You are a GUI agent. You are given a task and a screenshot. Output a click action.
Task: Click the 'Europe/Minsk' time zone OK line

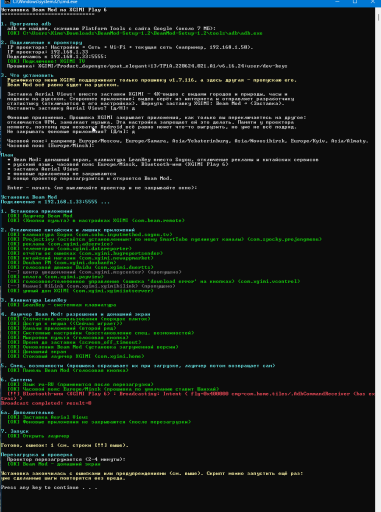click(x=113, y=389)
